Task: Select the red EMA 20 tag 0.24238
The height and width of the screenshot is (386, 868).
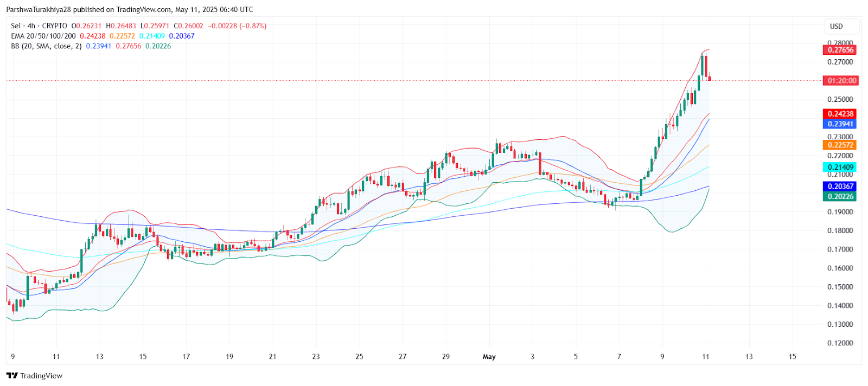Action: pyautogui.click(x=840, y=114)
